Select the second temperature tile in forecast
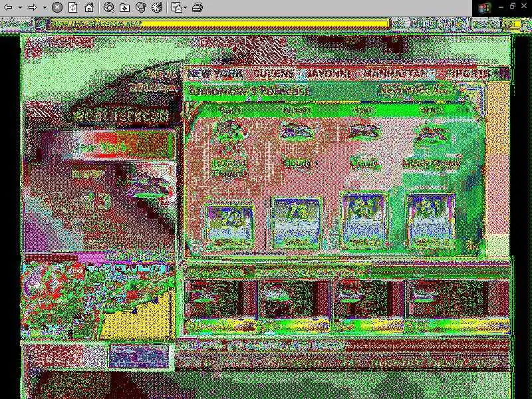The image size is (532, 399). pos(297,223)
